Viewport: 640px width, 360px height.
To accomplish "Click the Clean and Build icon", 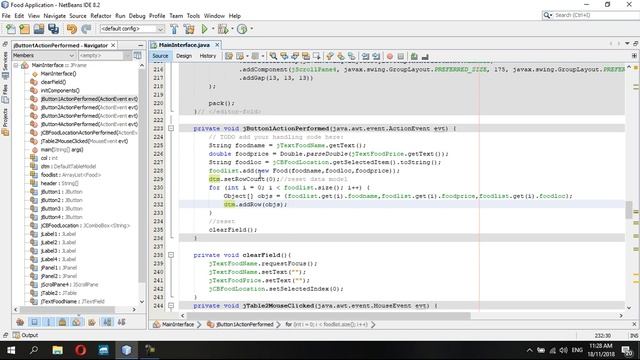I will tap(189, 29).
